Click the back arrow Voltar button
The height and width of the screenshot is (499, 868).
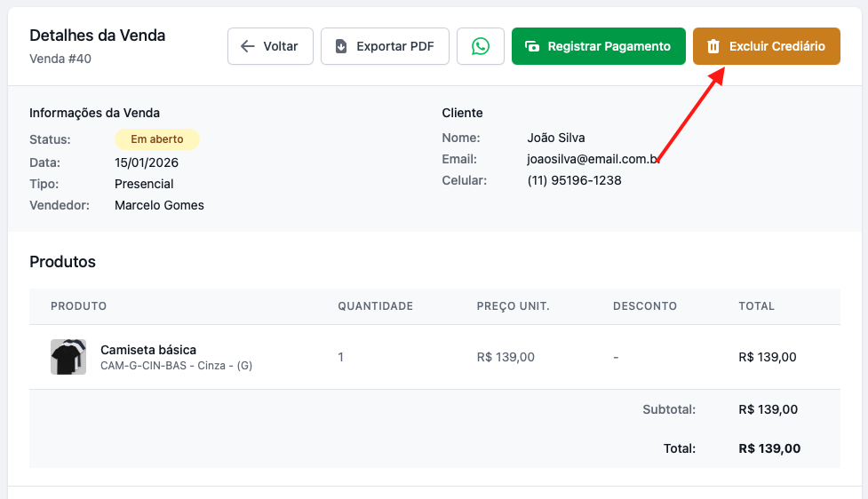(x=270, y=46)
